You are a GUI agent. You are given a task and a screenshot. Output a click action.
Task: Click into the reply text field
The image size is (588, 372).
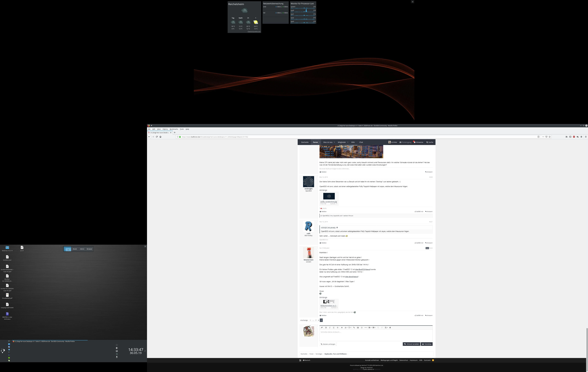pos(376,335)
